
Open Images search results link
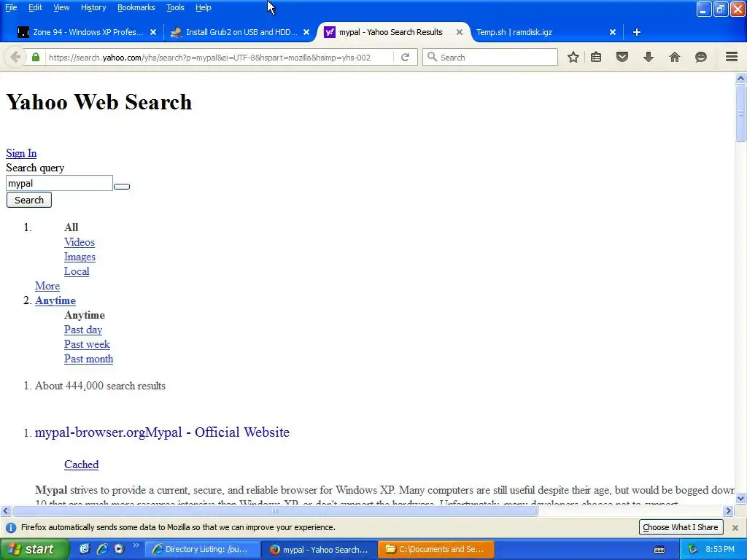(x=80, y=257)
